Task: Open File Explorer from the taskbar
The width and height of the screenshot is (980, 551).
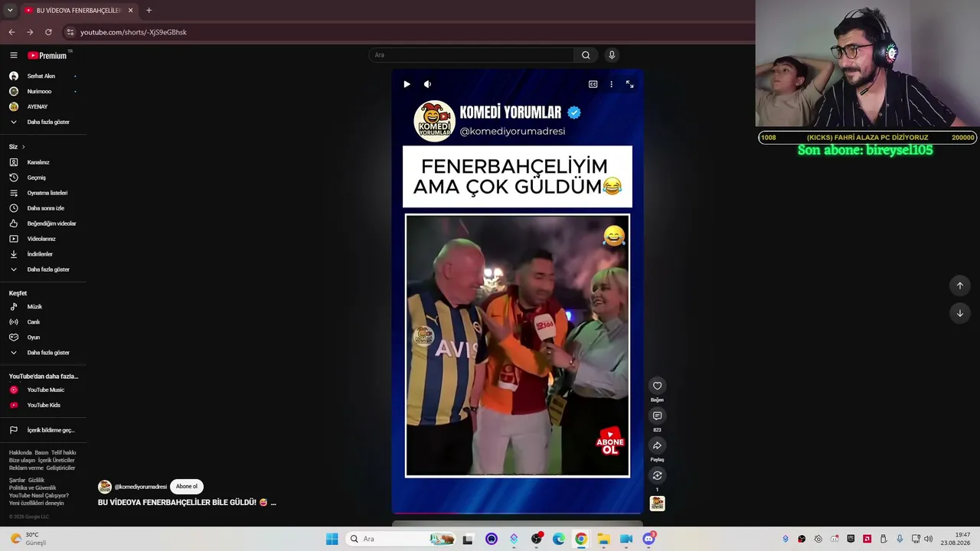Action: (603, 539)
